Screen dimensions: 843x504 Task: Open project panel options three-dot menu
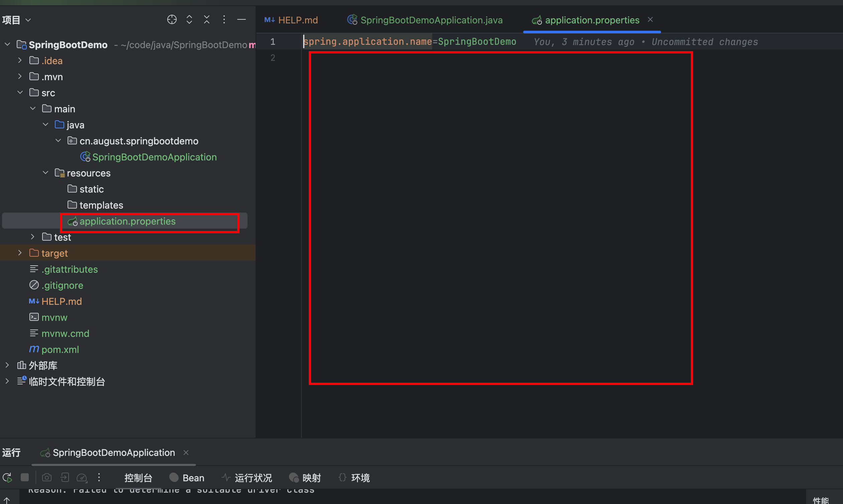click(x=224, y=20)
